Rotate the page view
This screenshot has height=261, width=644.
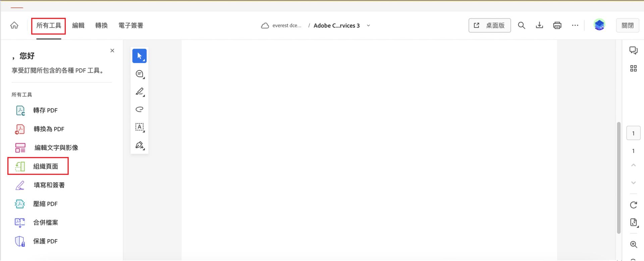[633, 205]
